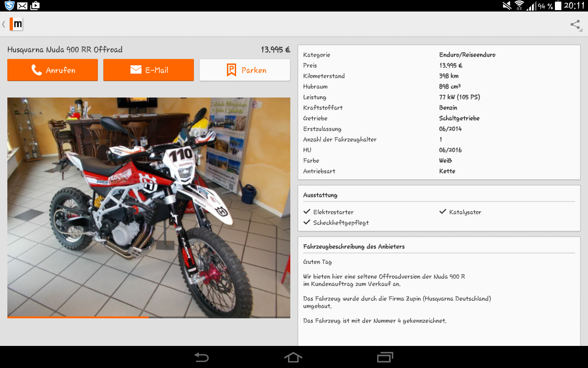
Task: Tap the 13.995 € price beside the title
Action: click(x=275, y=50)
